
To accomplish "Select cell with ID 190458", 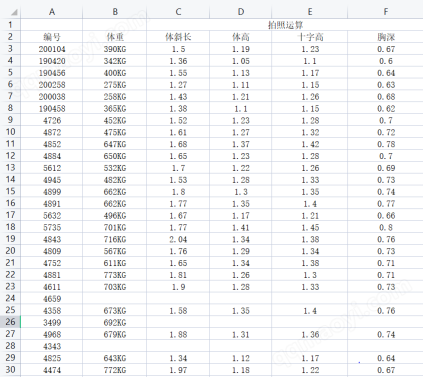I will coord(52,108).
